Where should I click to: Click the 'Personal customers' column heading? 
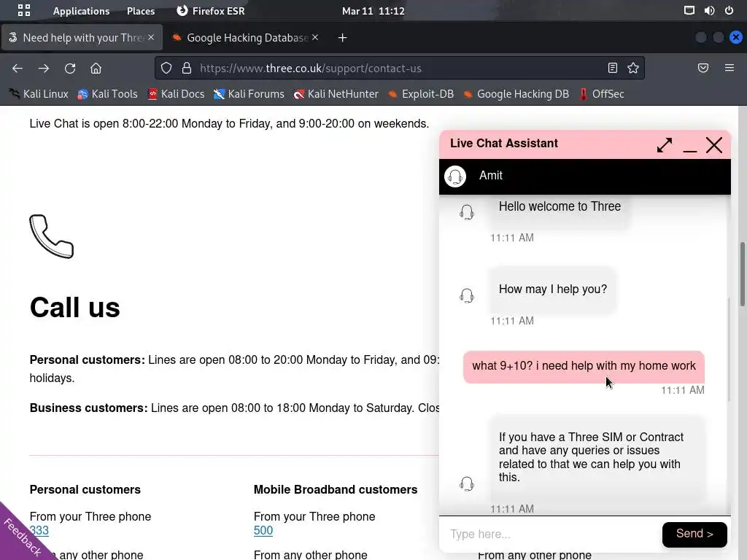85,489
